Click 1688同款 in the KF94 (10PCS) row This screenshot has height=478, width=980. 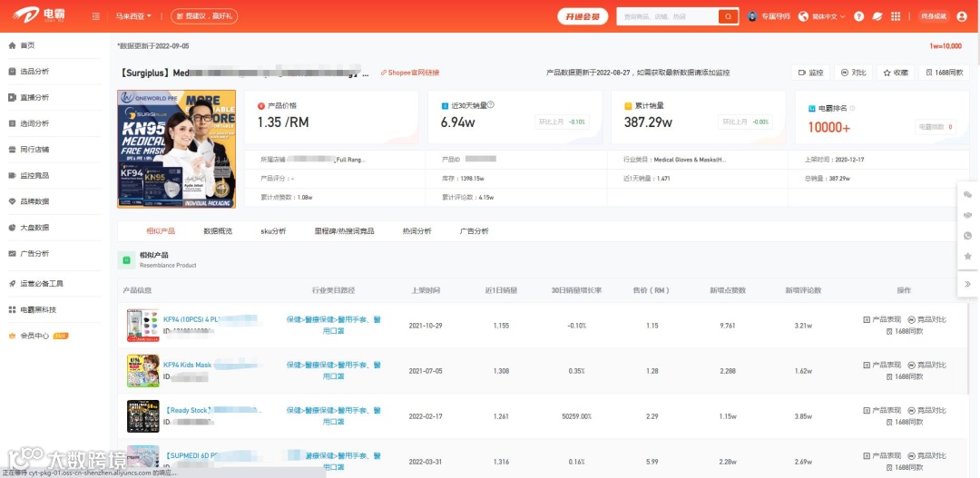[905, 331]
